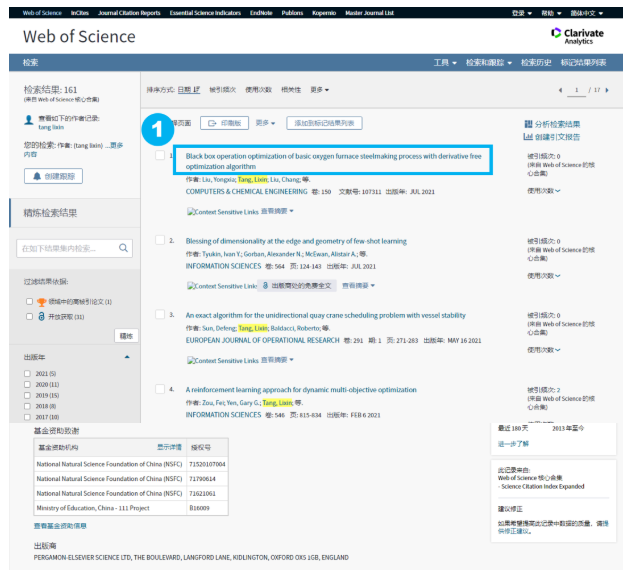Open Publons in top bar

tap(292, 13)
